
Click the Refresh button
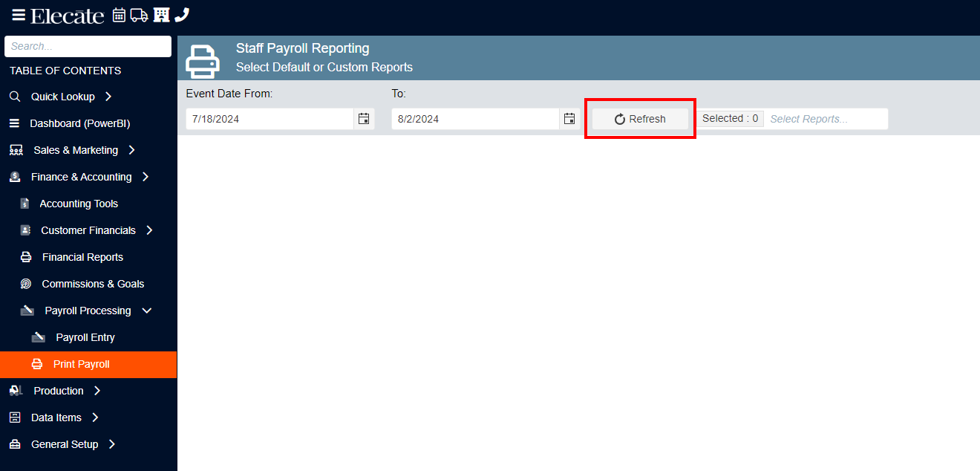click(x=640, y=119)
